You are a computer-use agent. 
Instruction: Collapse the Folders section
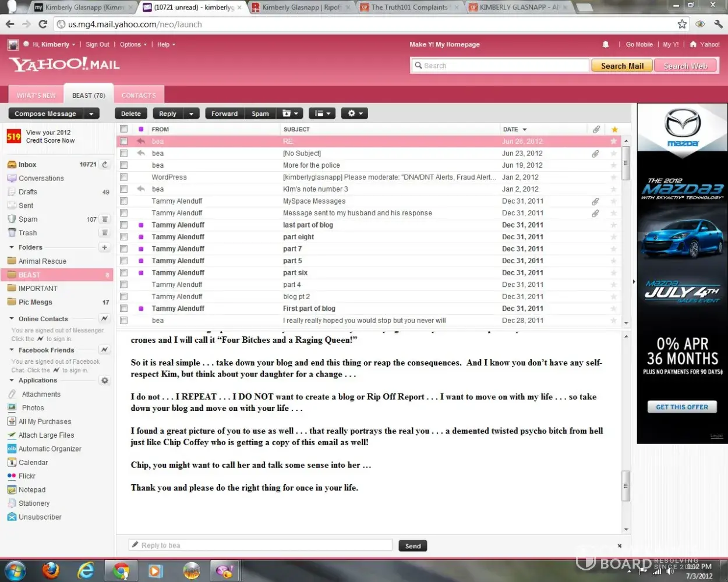pos(12,247)
